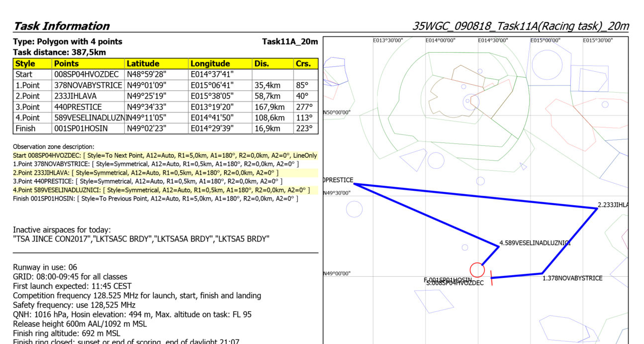Click the Style column header
644x344 pixels.
click(25, 64)
